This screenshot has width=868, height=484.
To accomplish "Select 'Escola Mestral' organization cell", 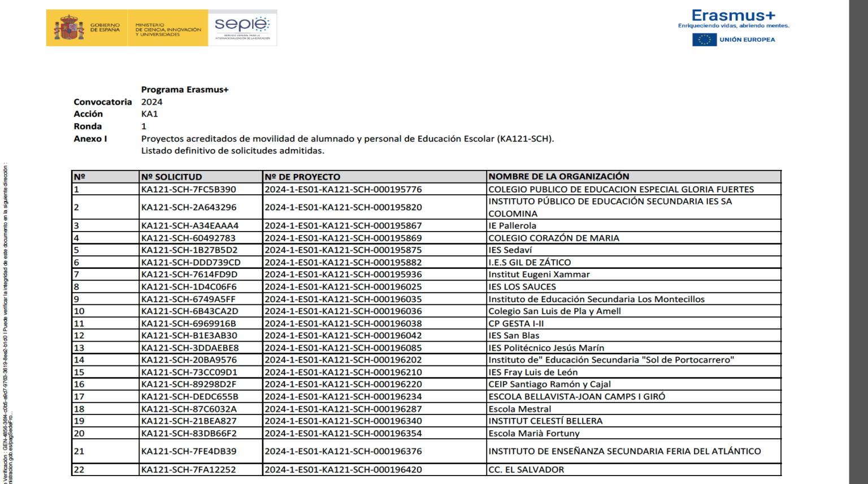I will coord(519,409).
